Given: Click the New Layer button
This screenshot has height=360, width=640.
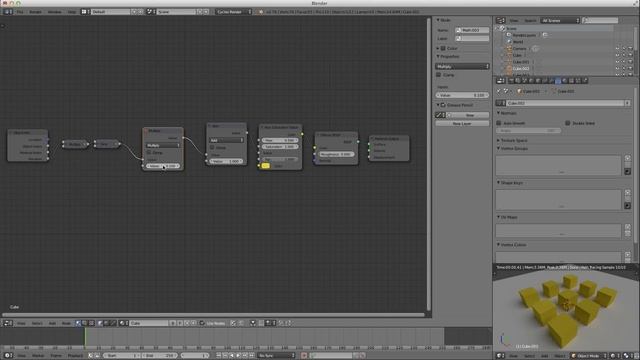Looking at the screenshot, I should (x=462, y=123).
